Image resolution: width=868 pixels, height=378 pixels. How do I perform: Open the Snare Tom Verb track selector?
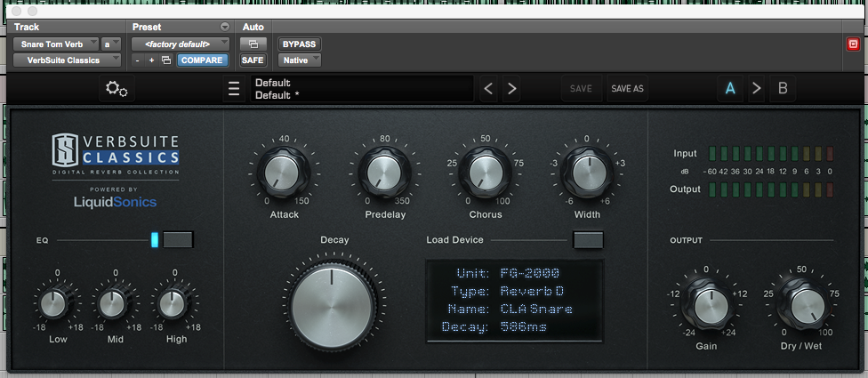pos(56,44)
